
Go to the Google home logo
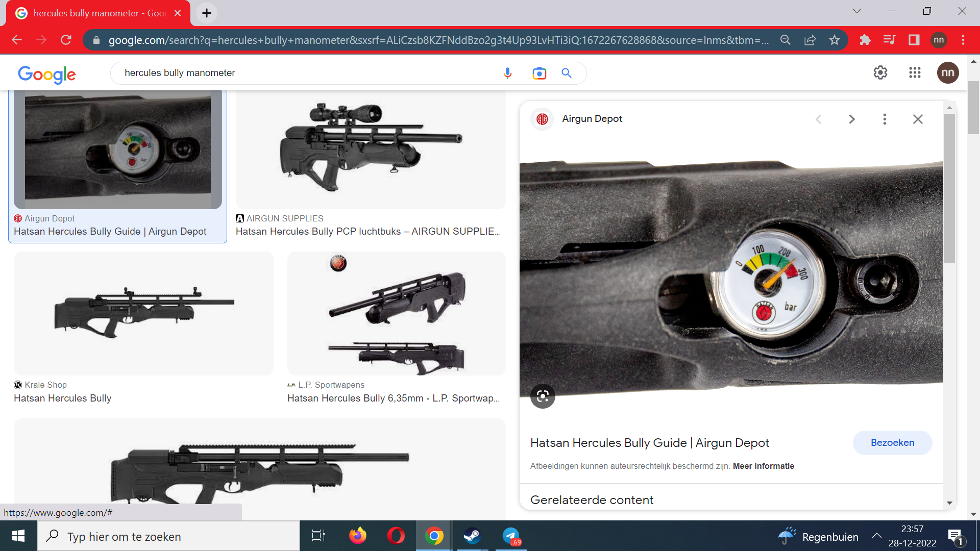coord(46,74)
